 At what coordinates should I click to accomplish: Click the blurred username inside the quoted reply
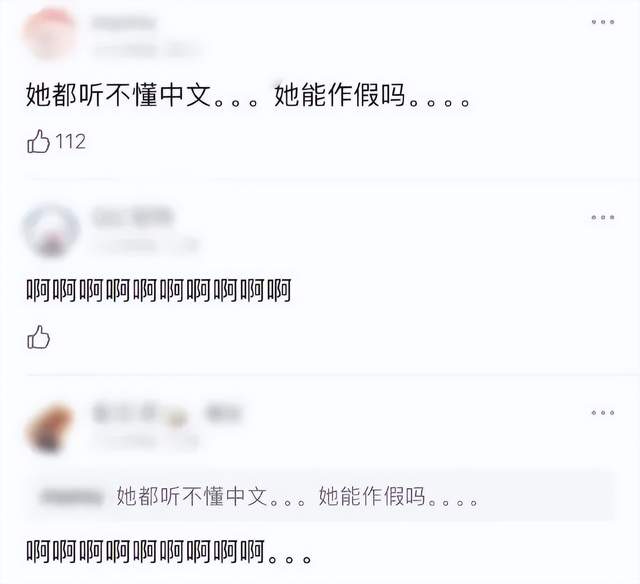72,497
